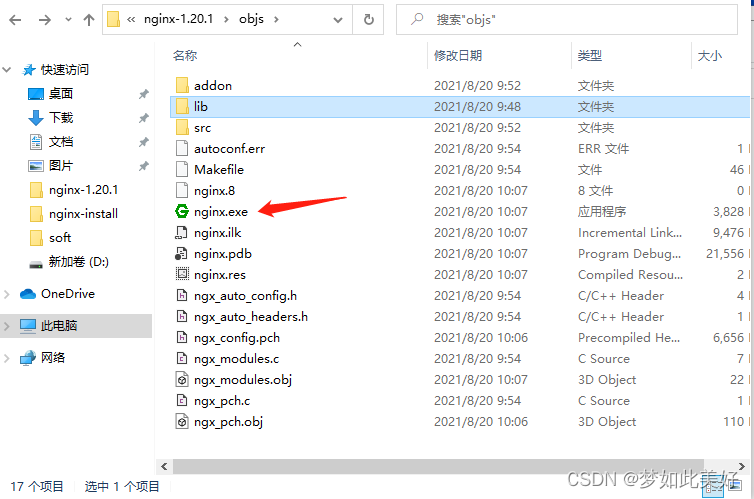The image size is (754, 499).
Task: Select OneDrive cloud icon
Action: point(28,294)
